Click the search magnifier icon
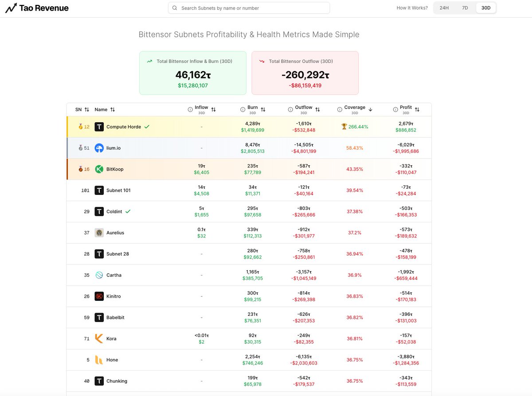Screen dimensions: 532x396 [175, 8]
